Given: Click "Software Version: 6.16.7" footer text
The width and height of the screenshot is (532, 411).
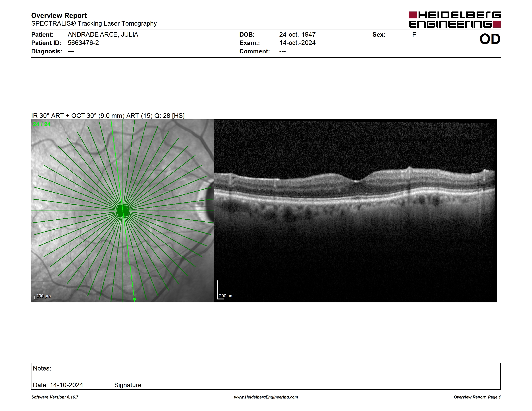Looking at the screenshot, I should click(x=55, y=397).
